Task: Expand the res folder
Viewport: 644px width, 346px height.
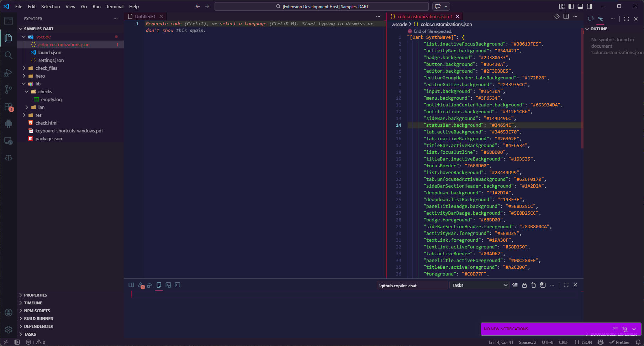Action: point(24,115)
